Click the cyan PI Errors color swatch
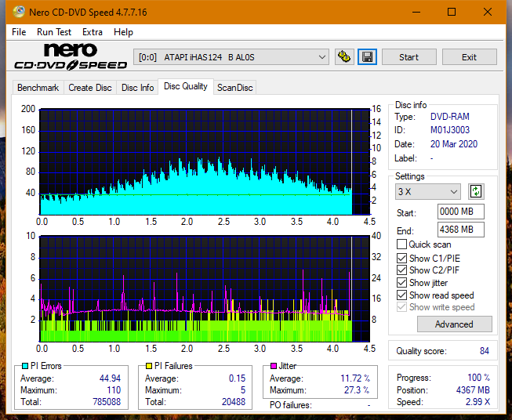Viewport: 512px width, 420px height. [25, 366]
